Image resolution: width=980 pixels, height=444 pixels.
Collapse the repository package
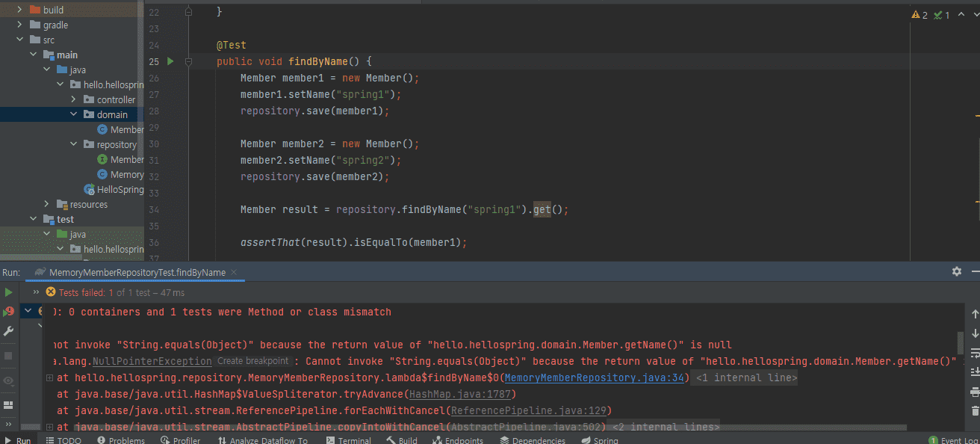[x=74, y=144]
